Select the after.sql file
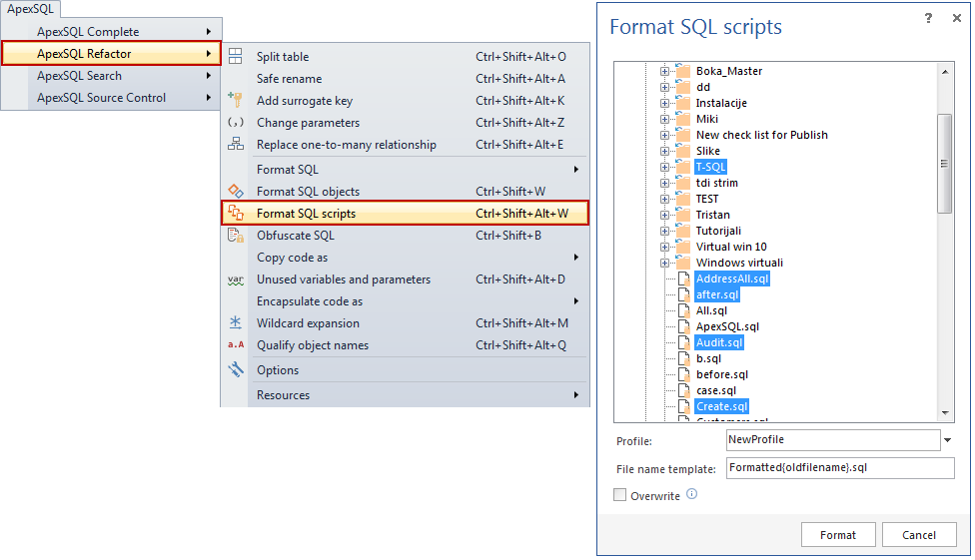This screenshot has width=975, height=560. pos(717,294)
